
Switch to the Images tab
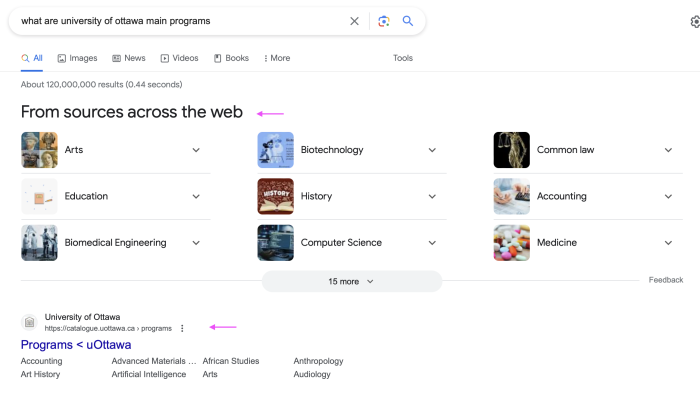(77, 58)
